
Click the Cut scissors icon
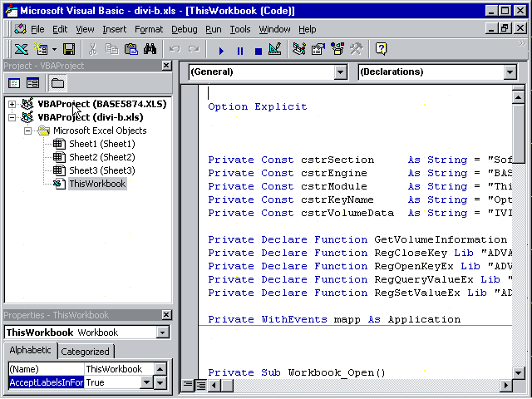coord(92,49)
